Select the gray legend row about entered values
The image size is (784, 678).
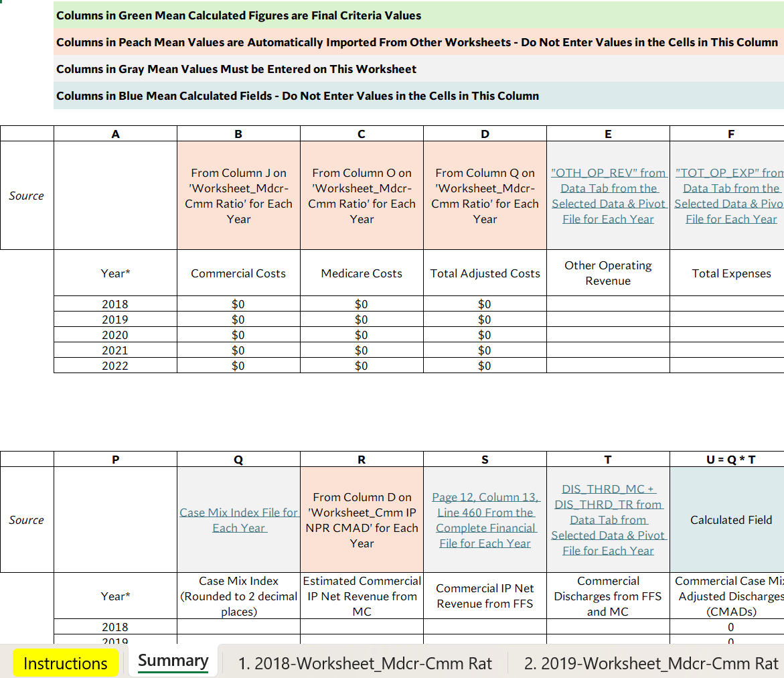coord(418,68)
